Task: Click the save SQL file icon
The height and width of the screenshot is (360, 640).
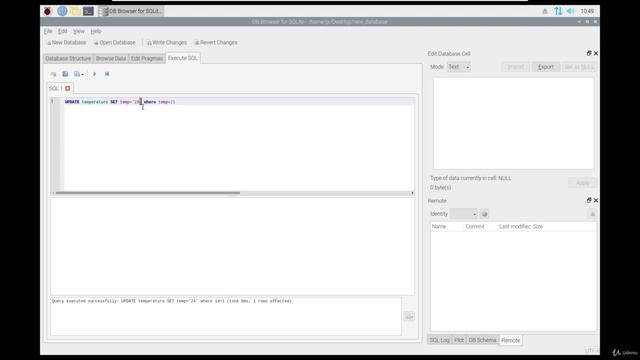Action: coord(77,74)
